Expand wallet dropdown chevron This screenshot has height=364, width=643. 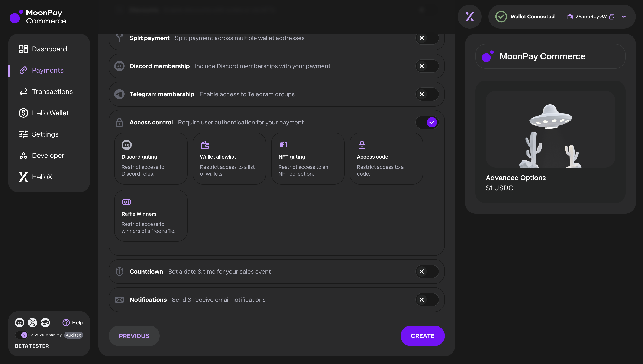[x=624, y=17]
